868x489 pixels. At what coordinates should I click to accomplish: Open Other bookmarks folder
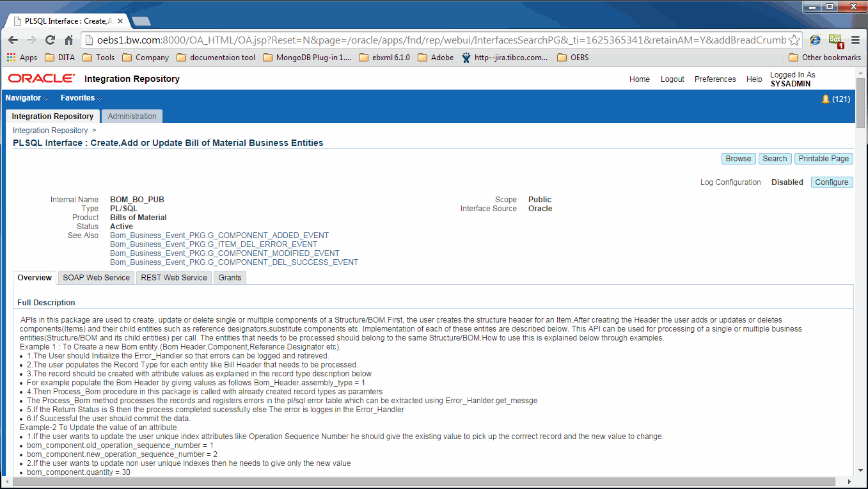825,57
